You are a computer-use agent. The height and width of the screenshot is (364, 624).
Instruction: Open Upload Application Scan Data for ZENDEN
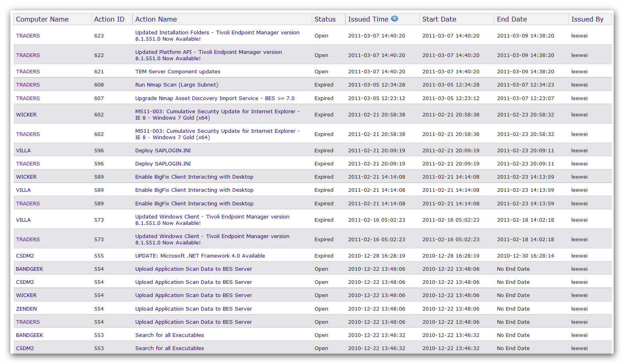coord(193,309)
